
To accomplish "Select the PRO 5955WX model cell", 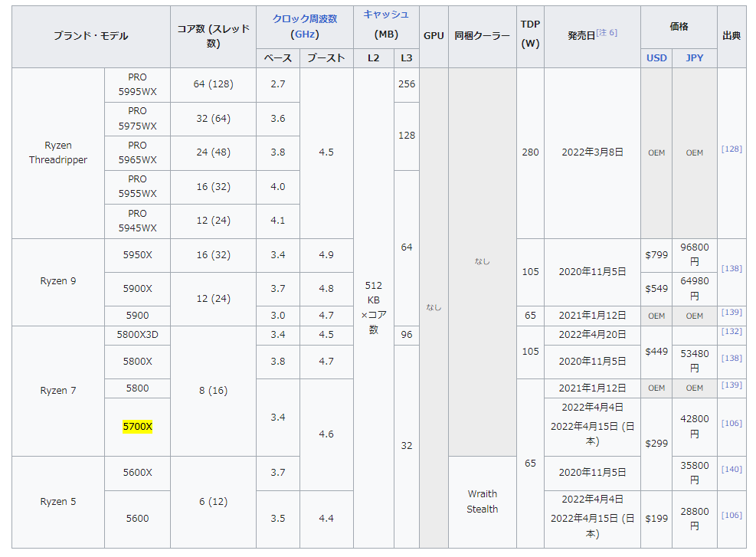I will pyautogui.click(x=137, y=187).
